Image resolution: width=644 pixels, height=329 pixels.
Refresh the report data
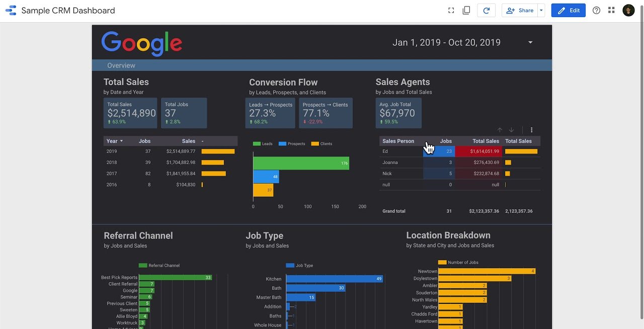tap(487, 11)
